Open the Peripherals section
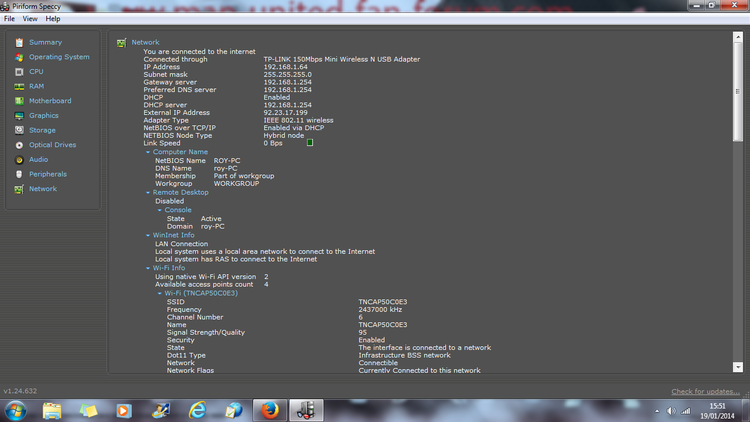 click(47, 174)
